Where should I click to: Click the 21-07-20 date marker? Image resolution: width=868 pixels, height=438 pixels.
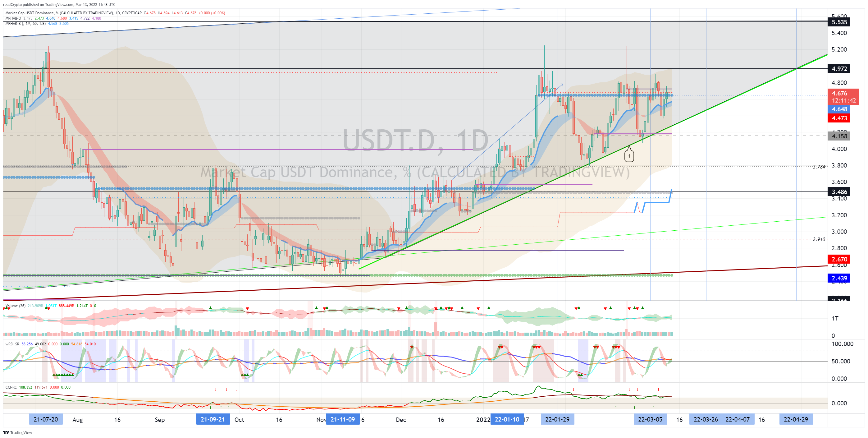(x=46, y=419)
